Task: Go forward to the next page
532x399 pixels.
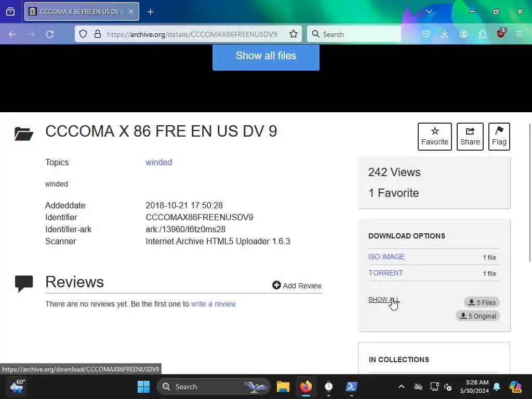Action: pos(31,34)
